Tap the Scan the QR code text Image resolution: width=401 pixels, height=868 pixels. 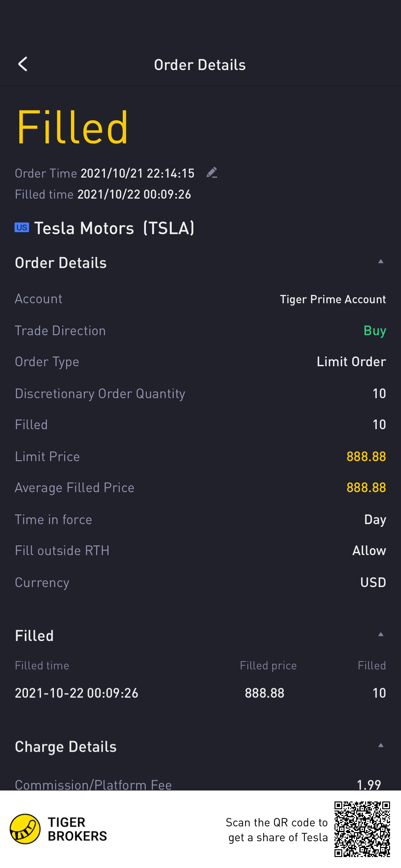point(277,830)
